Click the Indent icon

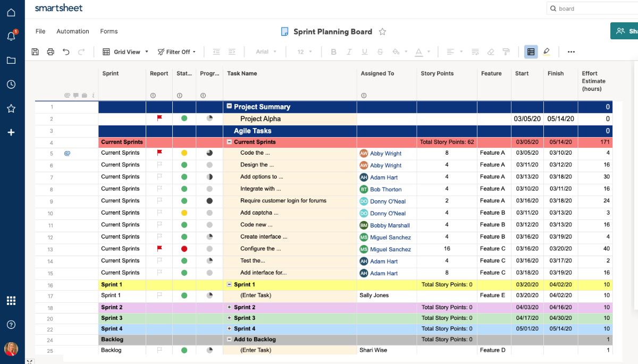tap(232, 52)
